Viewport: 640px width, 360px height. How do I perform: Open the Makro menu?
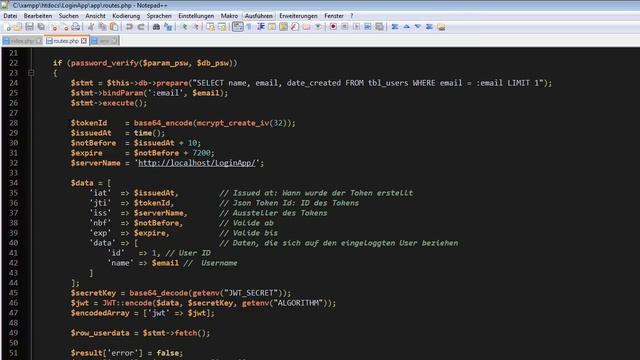(x=229, y=16)
